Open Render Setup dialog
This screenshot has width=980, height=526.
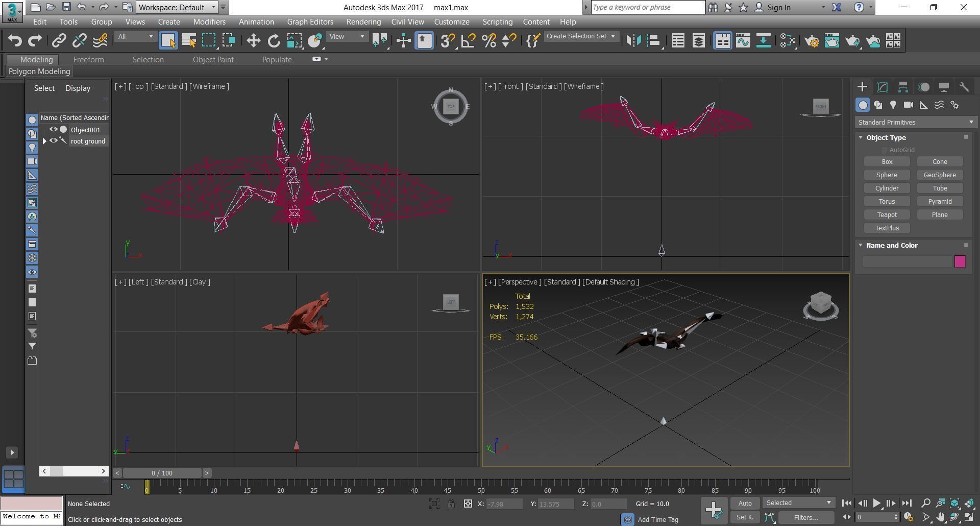click(812, 41)
